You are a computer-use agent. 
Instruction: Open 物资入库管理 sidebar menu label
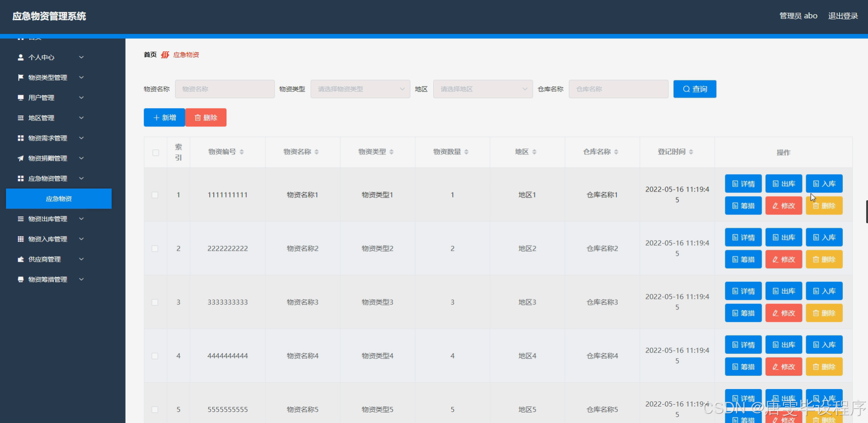click(48, 239)
